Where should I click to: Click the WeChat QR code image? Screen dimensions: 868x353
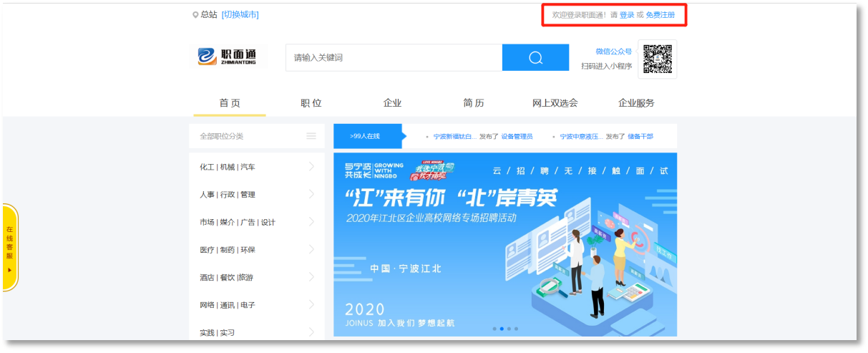(x=657, y=59)
